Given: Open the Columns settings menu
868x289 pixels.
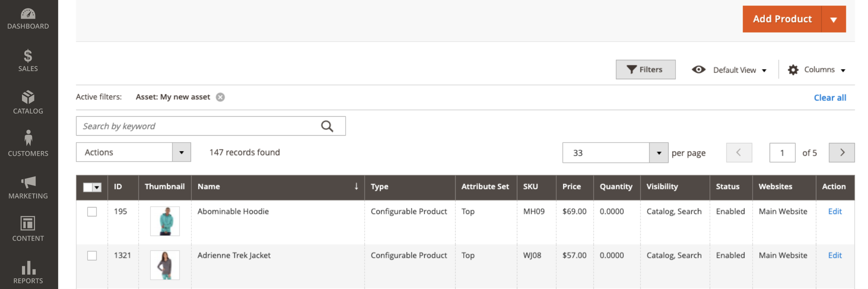Looking at the screenshot, I should 817,70.
